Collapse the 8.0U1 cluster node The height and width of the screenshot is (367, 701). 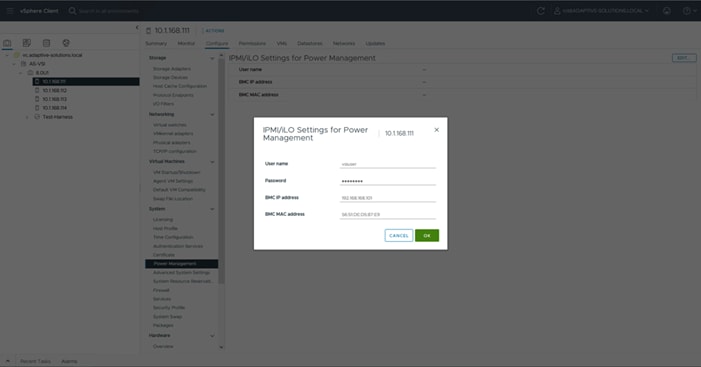click(x=21, y=73)
